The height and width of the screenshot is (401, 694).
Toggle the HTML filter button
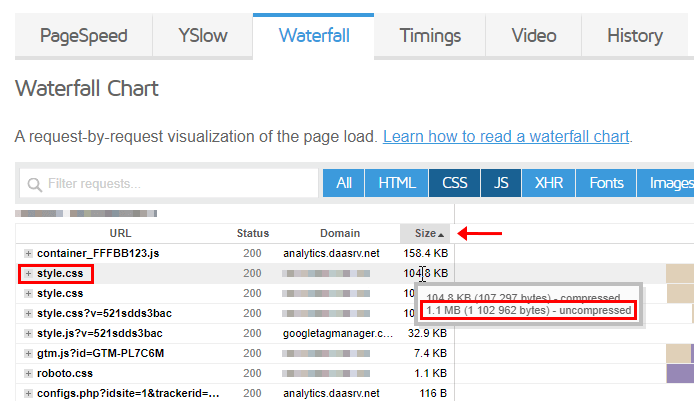[x=397, y=183]
